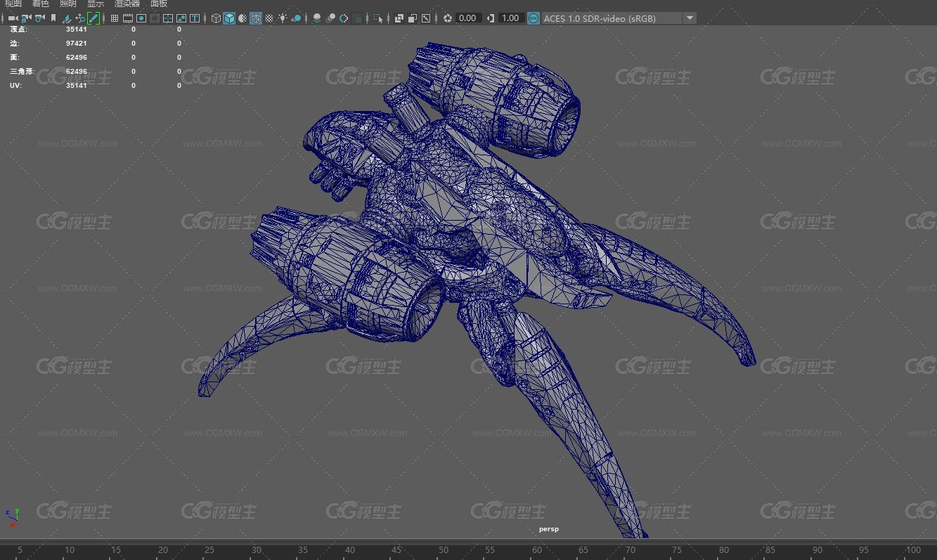The height and width of the screenshot is (560, 937).
Task: Enable Textured display checker icon
Action: tap(269, 18)
